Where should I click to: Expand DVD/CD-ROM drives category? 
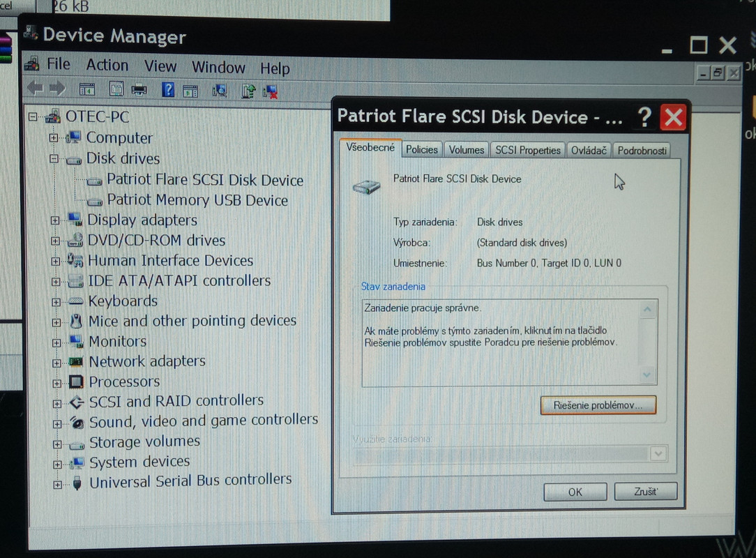click(x=55, y=241)
